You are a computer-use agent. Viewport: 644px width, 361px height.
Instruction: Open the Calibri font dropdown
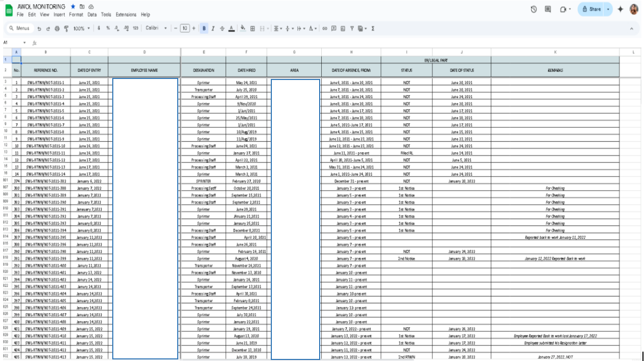[x=156, y=29]
